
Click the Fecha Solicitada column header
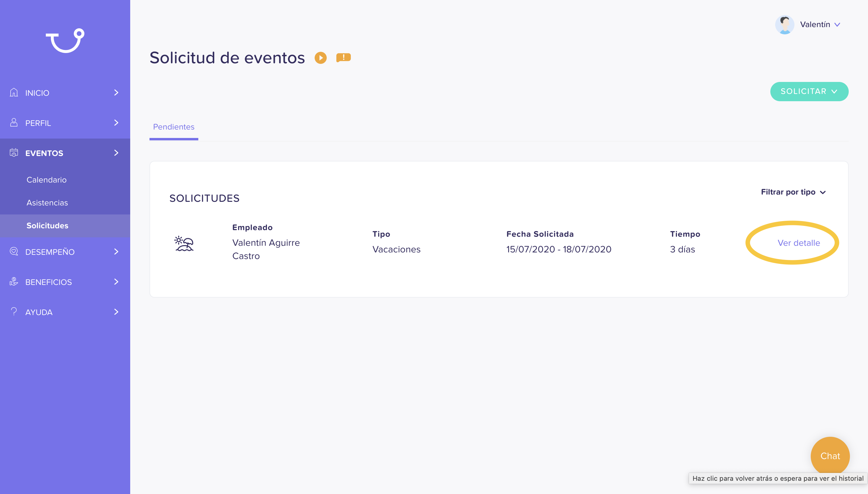(x=540, y=234)
